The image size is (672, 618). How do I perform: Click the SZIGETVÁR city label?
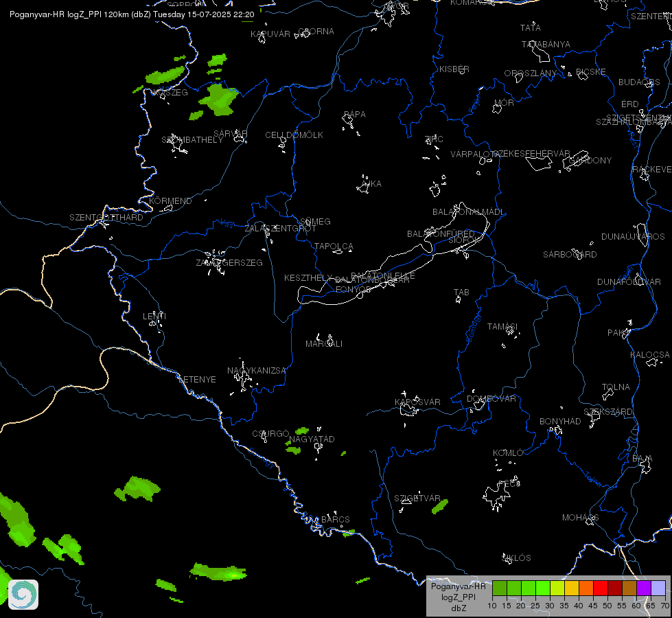click(x=417, y=499)
